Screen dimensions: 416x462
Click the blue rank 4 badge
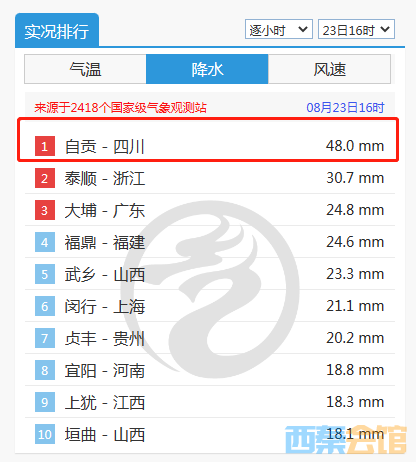coord(45,242)
